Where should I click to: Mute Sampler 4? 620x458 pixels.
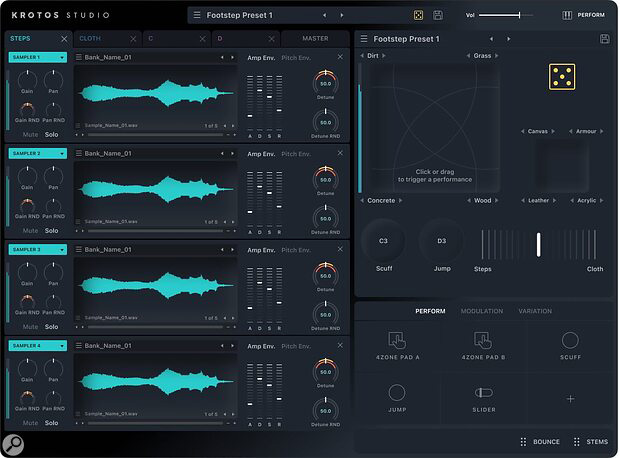point(30,423)
